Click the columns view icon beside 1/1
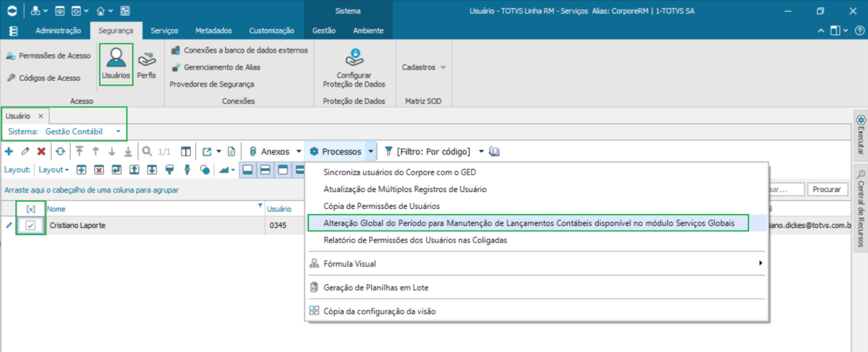The width and height of the screenshot is (868, 352). tap(186, 152)
